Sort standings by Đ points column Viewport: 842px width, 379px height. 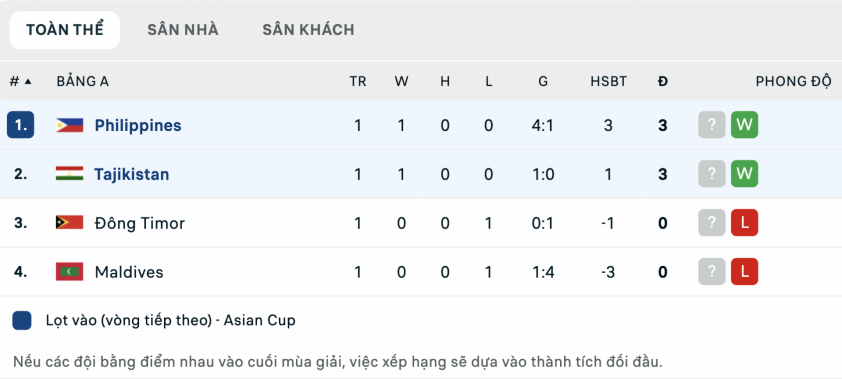[663, 82]
